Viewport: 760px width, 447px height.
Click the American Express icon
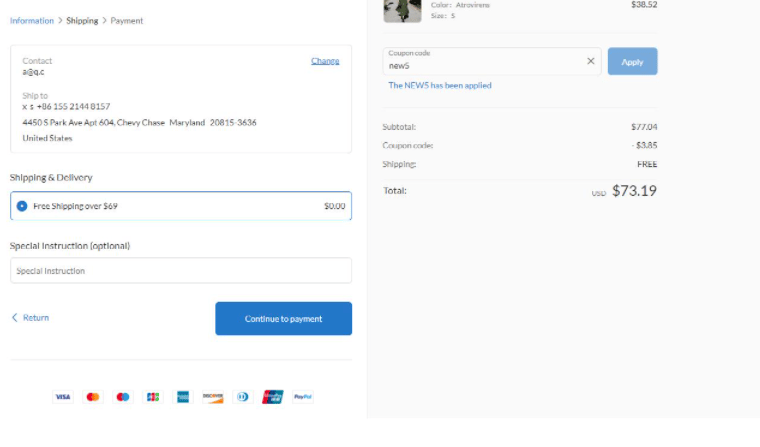pyautogui.click(x=183, y=397)
